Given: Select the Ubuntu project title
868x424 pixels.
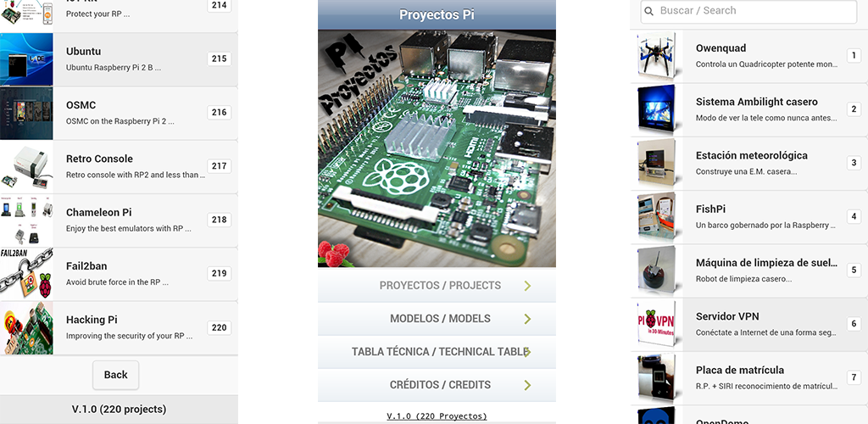Looking at the screenshot, I should tap(84, 52).
